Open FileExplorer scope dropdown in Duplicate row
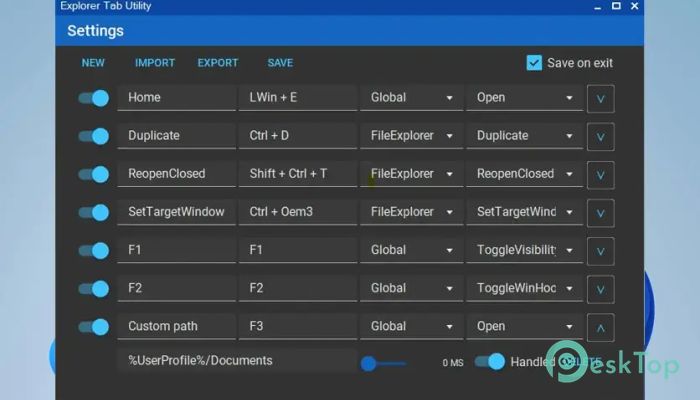Screen dimensions: 700x400 pyautogui.click(x=412, y=136)
